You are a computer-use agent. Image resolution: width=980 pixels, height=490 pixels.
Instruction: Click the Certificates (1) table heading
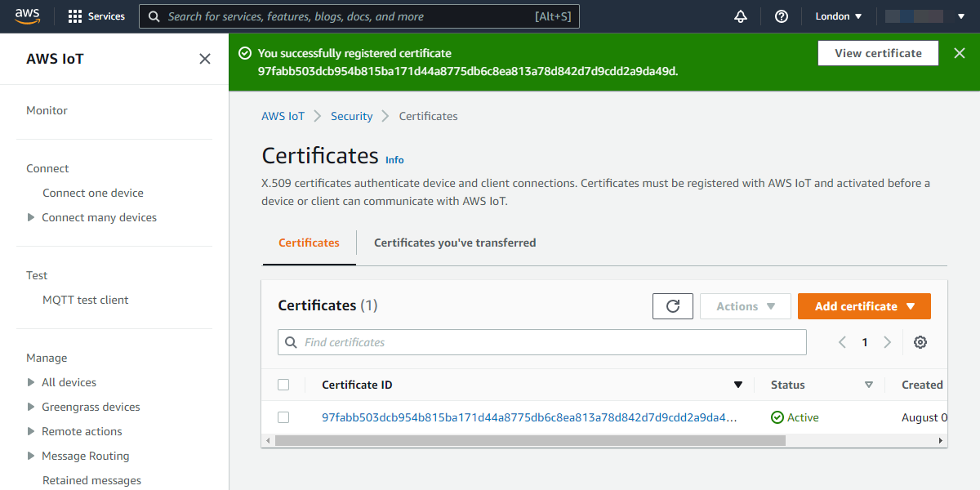click(327, 305)
